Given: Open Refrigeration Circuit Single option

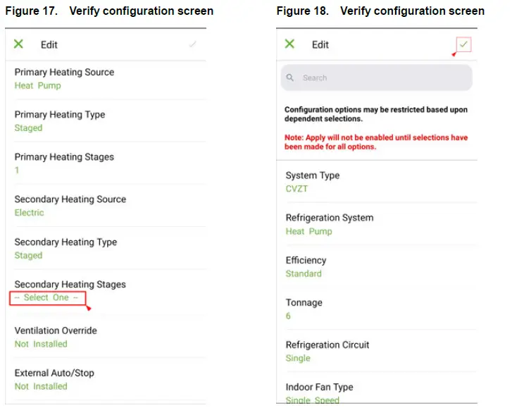Looking at the screenshot, I should click(298, 358).
